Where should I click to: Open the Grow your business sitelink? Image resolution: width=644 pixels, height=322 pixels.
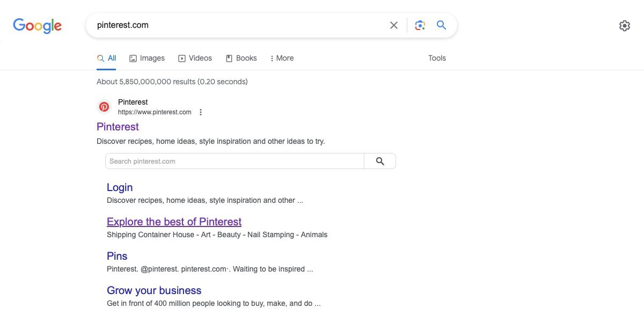click(x=154, y=290)
